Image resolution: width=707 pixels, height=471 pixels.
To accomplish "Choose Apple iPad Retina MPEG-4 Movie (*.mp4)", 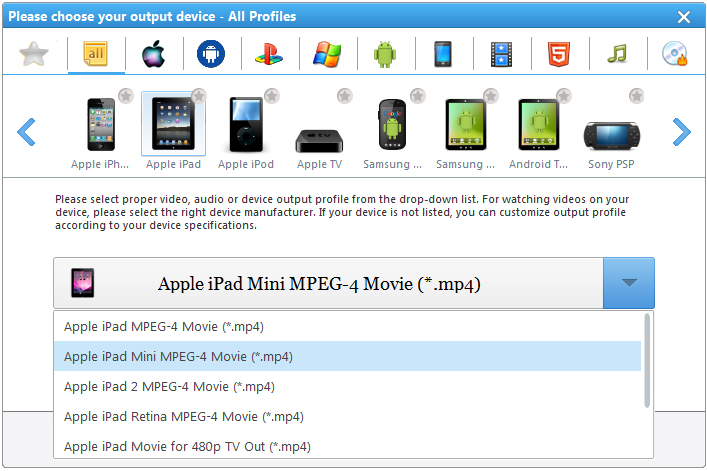I will click(347, 416).
